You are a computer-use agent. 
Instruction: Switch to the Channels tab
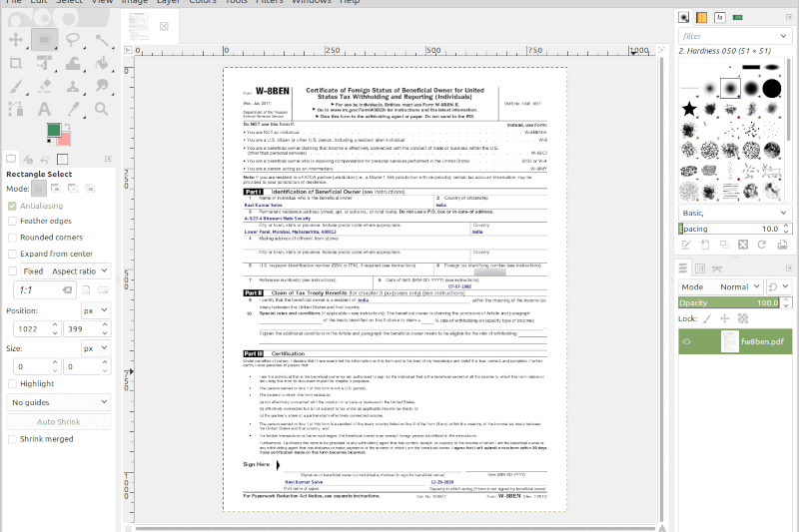700,268
